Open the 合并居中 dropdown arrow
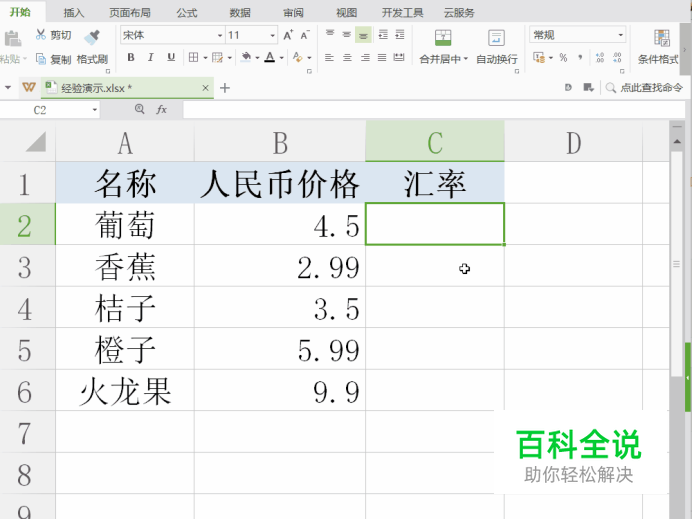The height and width of the screenshot is (519, 692). (x=466, y=59)
